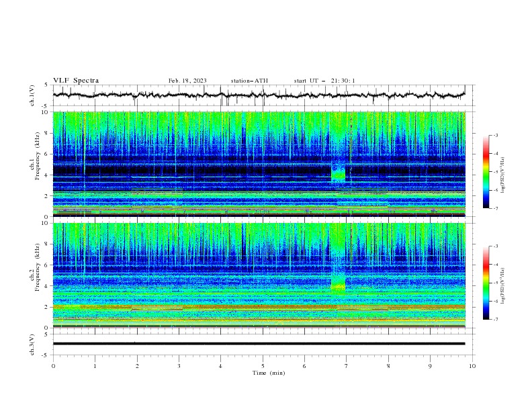Click the "0" tick on the time axis

(53, 366)
